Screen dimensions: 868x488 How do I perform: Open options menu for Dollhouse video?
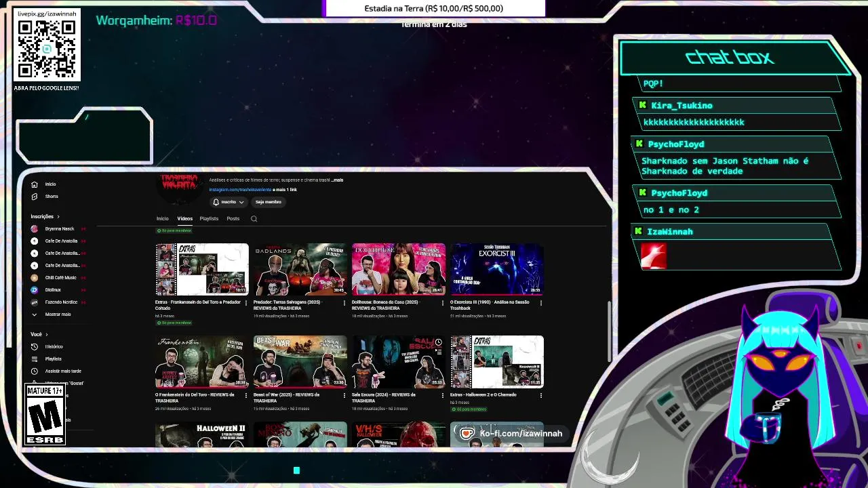pos(443,303)
